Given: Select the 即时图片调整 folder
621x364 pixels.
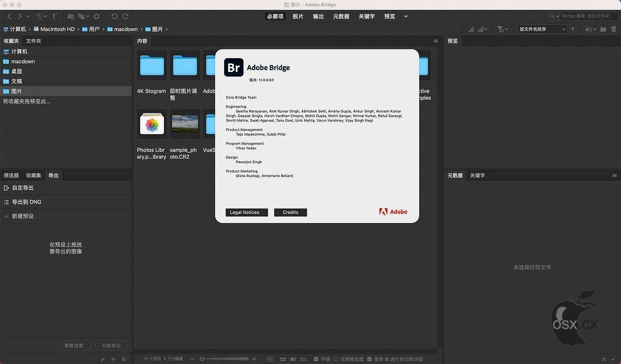Looking at the screenshot, I should tap(185, 66).
